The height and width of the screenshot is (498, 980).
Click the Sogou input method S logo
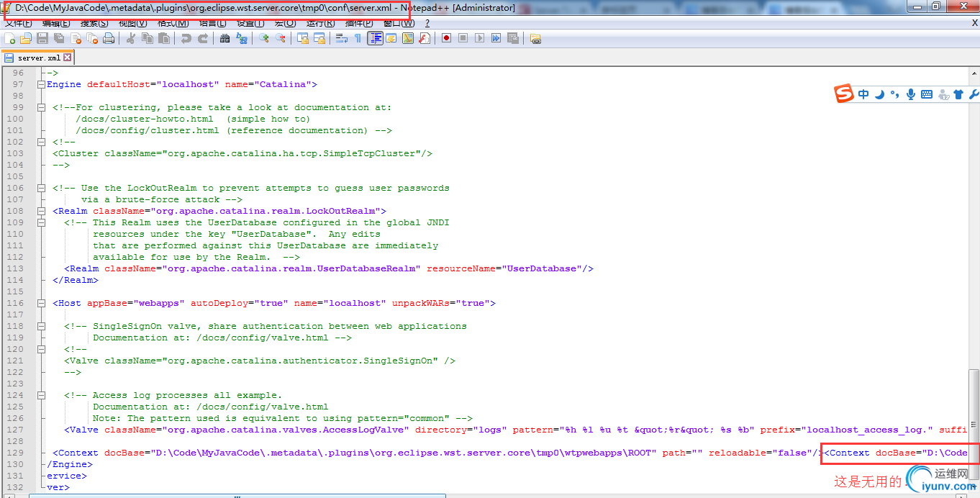pyautogui.click(x=844, y=94)
